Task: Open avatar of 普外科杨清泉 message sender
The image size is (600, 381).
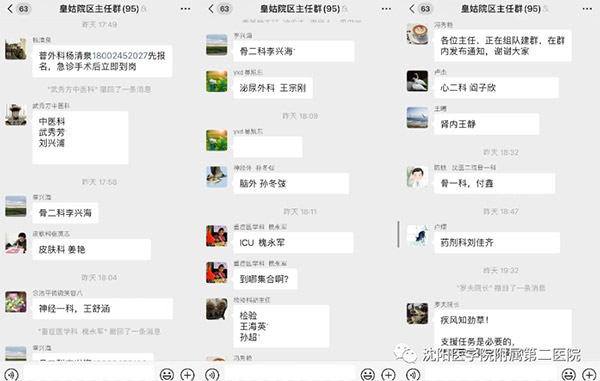Action: point(16,49)
